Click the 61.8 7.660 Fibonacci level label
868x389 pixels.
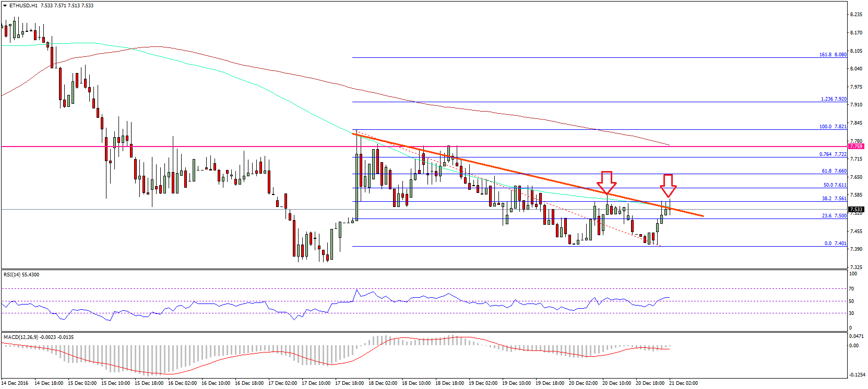click(x=834, y=171)
